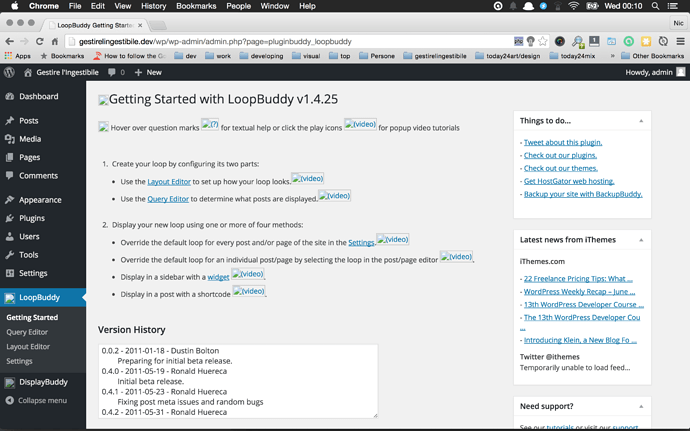Show hidden bookmarks with the chevron
This screenshot has width=690, height=431.
612,56
